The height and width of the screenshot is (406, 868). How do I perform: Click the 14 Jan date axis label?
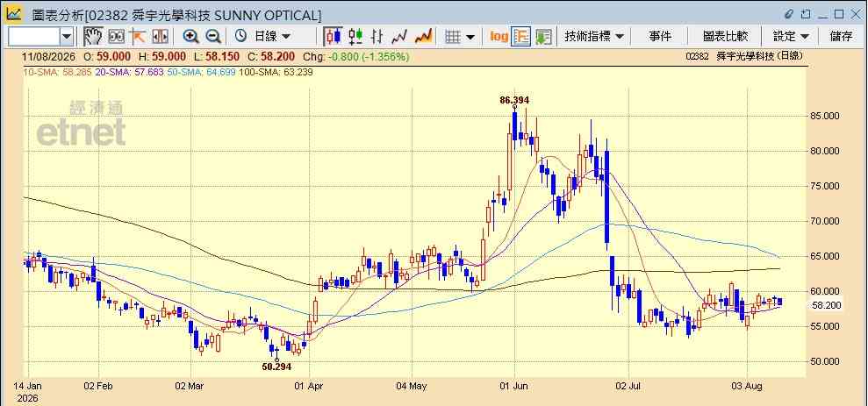click(26, 385)
